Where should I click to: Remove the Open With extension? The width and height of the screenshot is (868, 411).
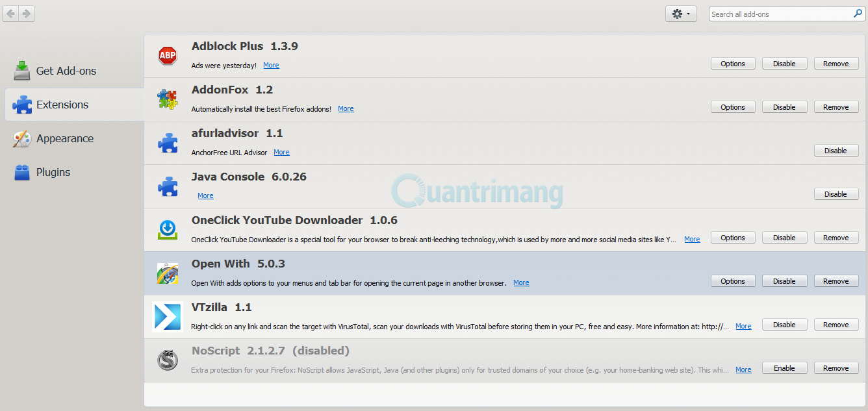click(x=836, y=281)
